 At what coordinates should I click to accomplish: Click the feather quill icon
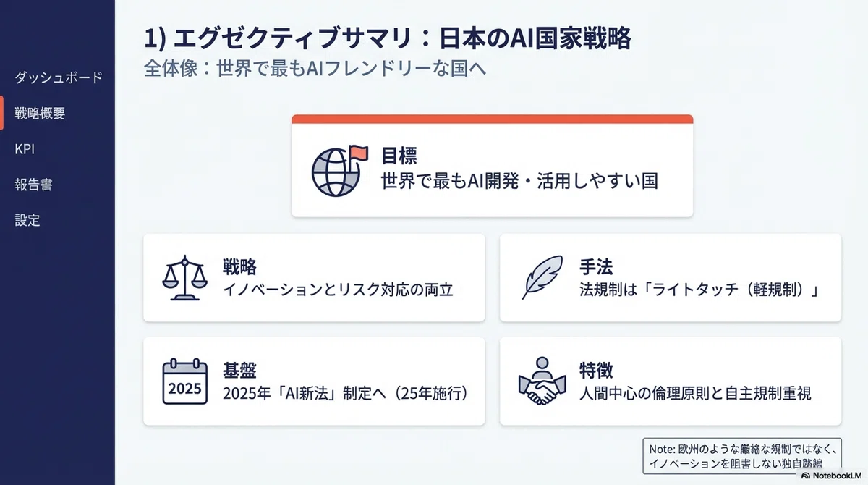tap(541, 278)
